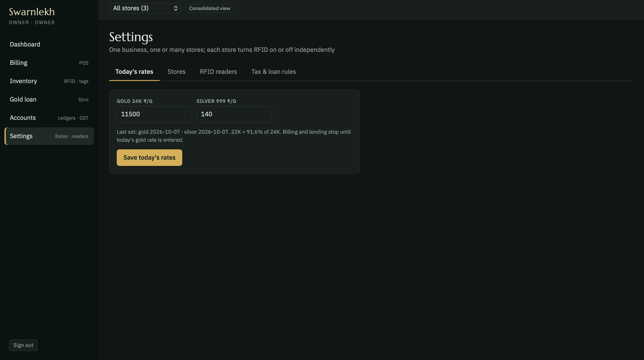The width and height of the screenshot is (644, 360).
Task: Select the Last set rates note text
Action: coord(234,136)
